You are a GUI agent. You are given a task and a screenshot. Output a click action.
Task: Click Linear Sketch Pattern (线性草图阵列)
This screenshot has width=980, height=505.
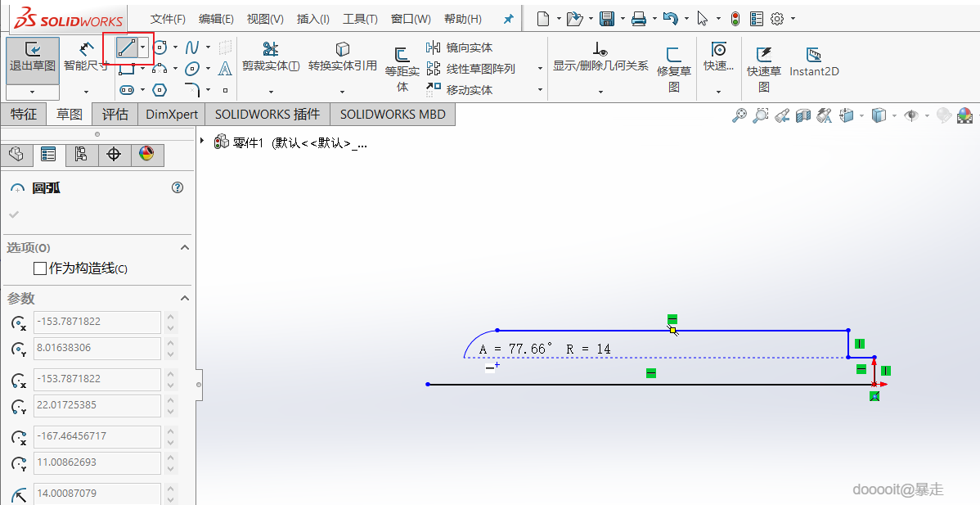[x=470, y=69]
